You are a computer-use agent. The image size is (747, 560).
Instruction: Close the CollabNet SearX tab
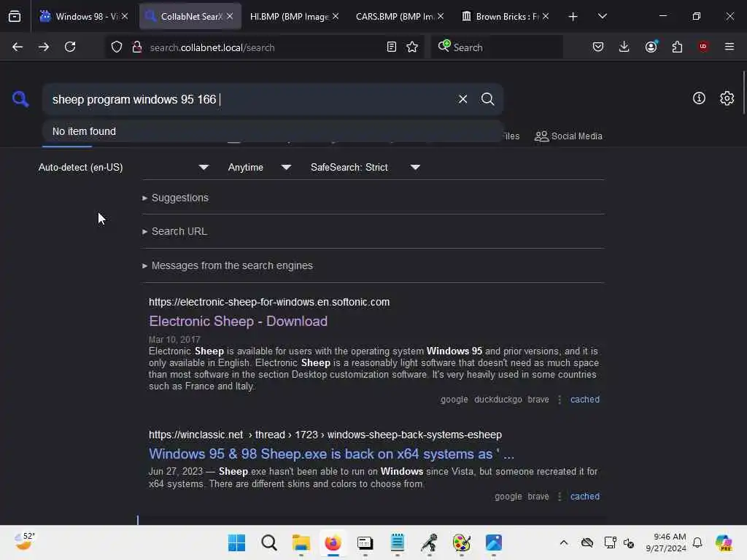[x=230, y=16]
